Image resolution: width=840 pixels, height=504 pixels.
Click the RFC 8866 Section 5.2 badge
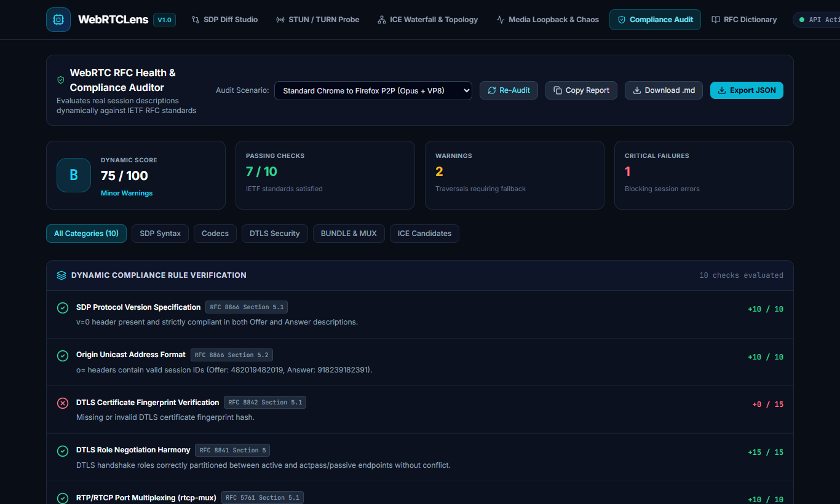coord(231,355)
